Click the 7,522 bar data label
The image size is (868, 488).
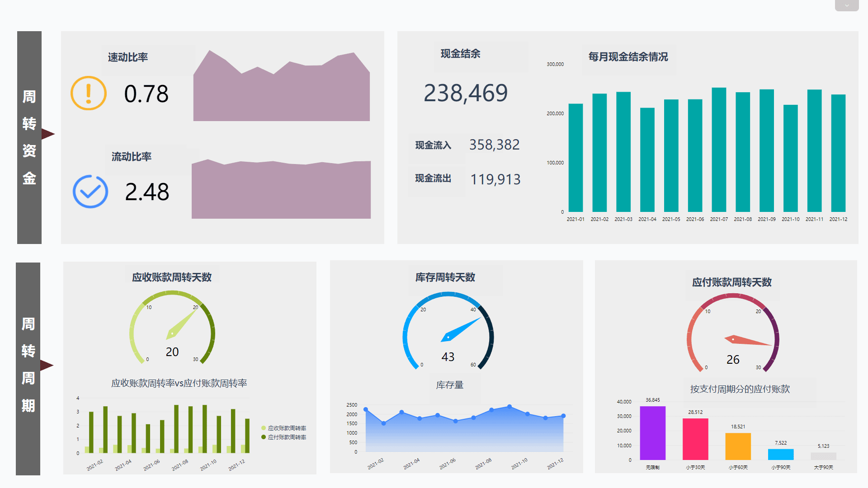(781, 443)
